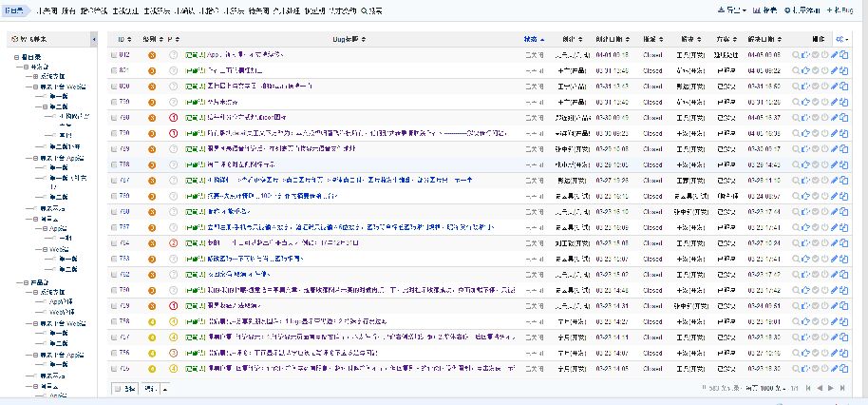
Task: Sort the list by the ID column header
Action: click(123, 39)
